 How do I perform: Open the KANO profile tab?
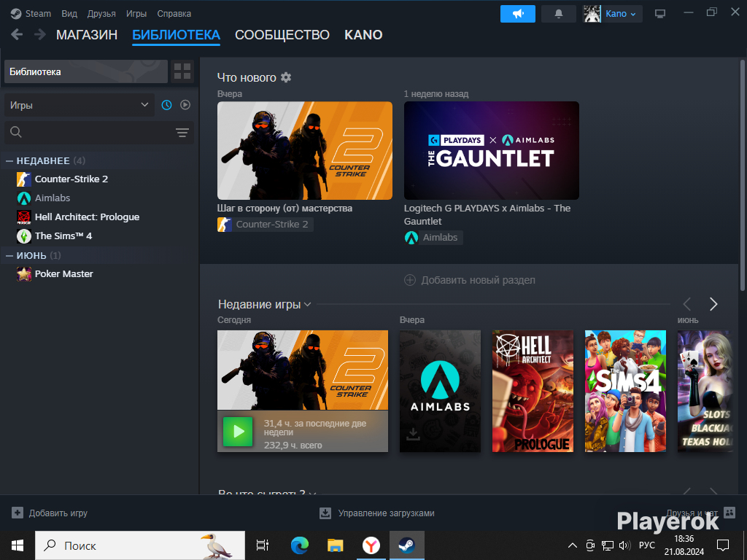(363, 35)
